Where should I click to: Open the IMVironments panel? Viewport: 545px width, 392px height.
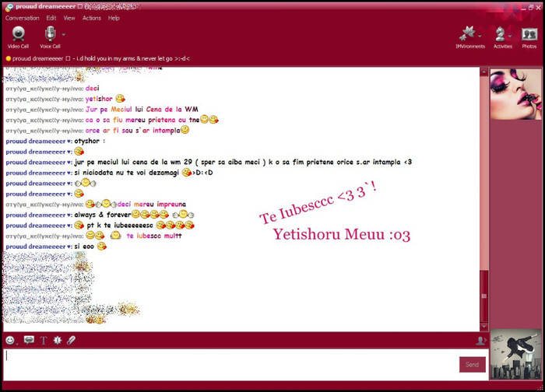(x=467, y=36)
